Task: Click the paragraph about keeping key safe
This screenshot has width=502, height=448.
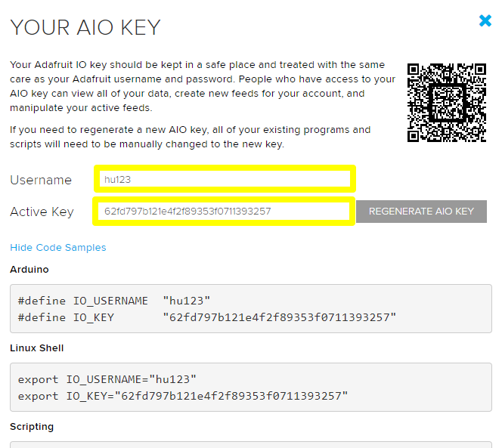Action: 202,86
